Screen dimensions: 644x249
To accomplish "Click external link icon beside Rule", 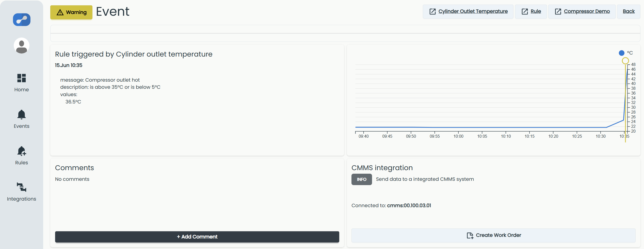I will click(525, 11).
